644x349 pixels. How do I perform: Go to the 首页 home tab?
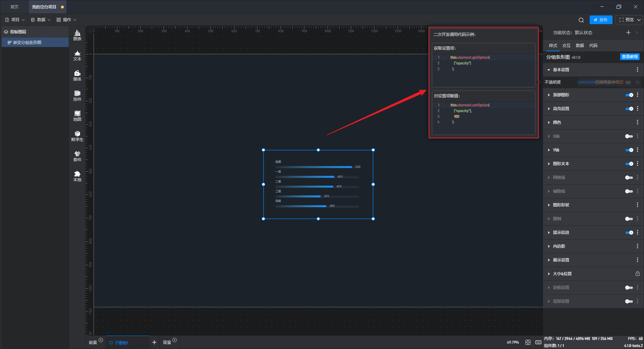point(14,7)
